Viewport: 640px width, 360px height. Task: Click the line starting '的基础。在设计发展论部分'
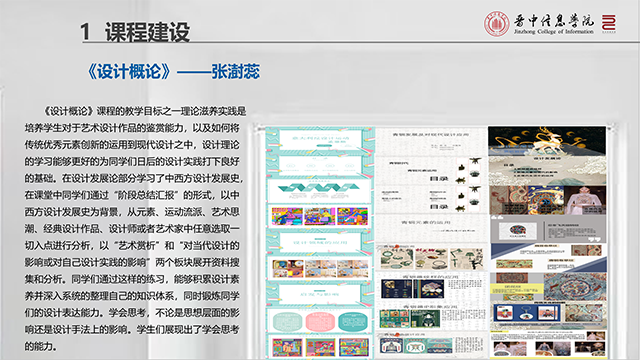coord(134,178)
